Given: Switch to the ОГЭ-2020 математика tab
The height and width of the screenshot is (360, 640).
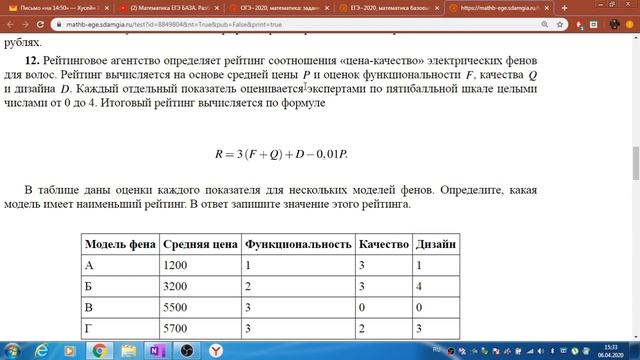Looking at the screenshot, I should (x=280, y=8).
